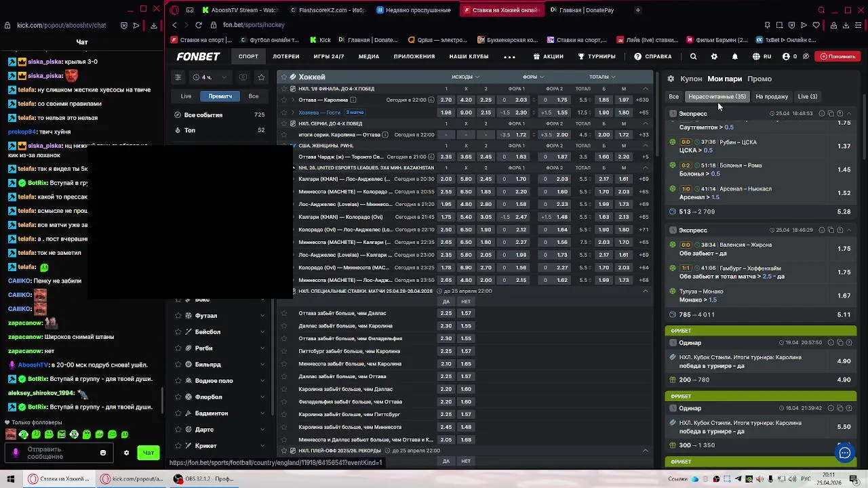Open coupon settings gear beside Купон
Image resolution: width=868 pixels, height=488 pixels.
(671, 79)
